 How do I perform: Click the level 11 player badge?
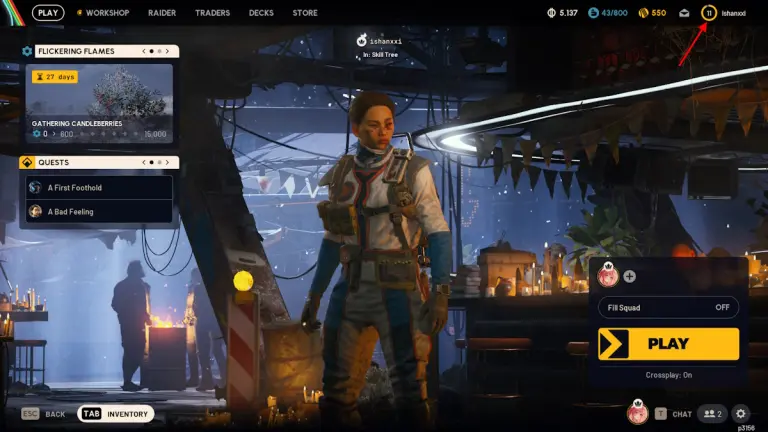point(709,13)
